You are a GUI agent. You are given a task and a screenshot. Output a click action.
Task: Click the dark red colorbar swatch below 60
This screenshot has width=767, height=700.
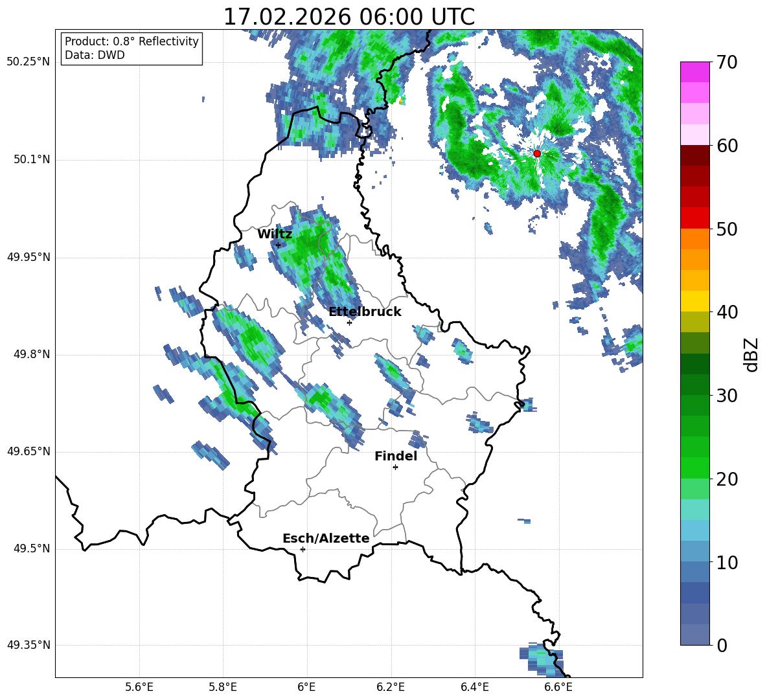pos(694,155)
